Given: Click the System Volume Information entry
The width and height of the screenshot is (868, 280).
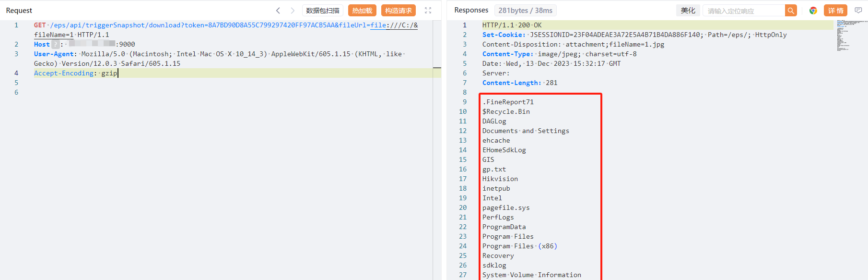Looking at the screenshot, I should (532, 275).
